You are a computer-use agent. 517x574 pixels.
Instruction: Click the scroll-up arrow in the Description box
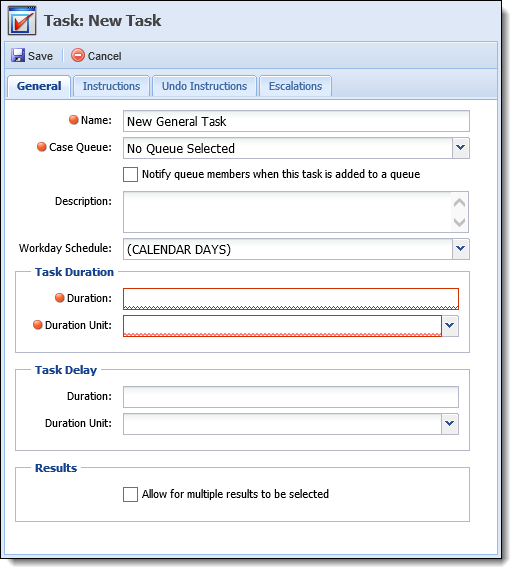click(x=459, y=202)
